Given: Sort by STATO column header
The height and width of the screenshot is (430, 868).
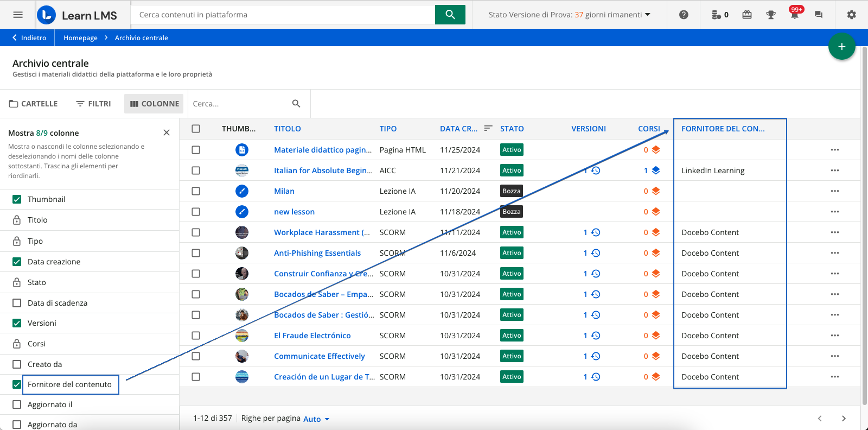Looking at the screenshot, I should (x=512, y=129).
